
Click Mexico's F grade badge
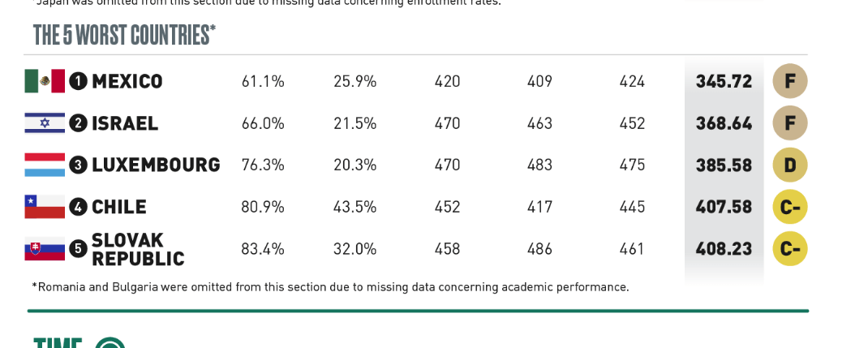[789, 81]
